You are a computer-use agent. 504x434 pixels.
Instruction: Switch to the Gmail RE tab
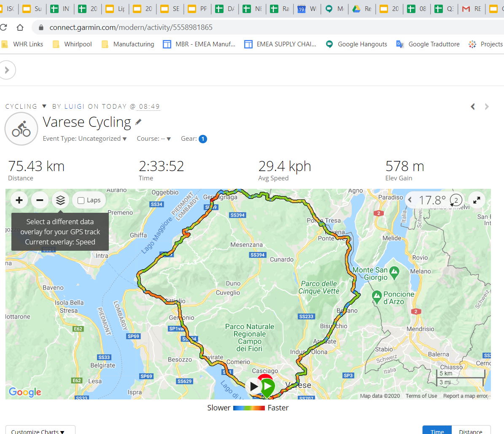(472, 9)
